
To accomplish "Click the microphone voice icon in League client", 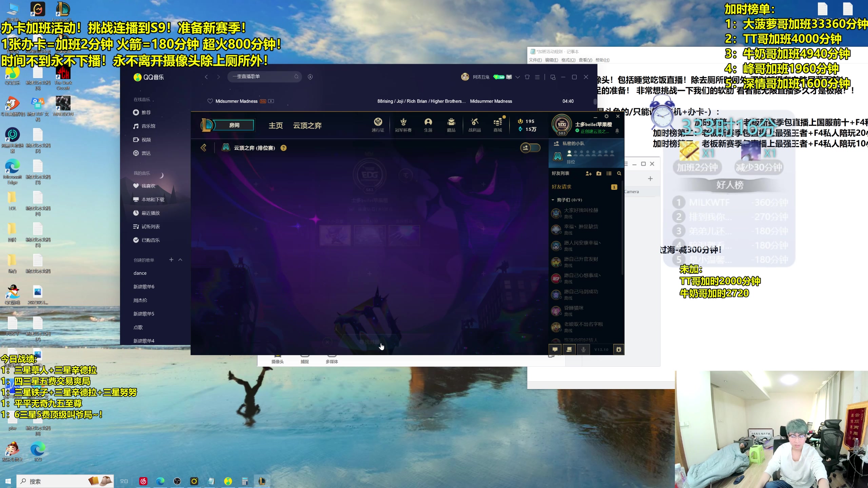I will click(584, 349).
